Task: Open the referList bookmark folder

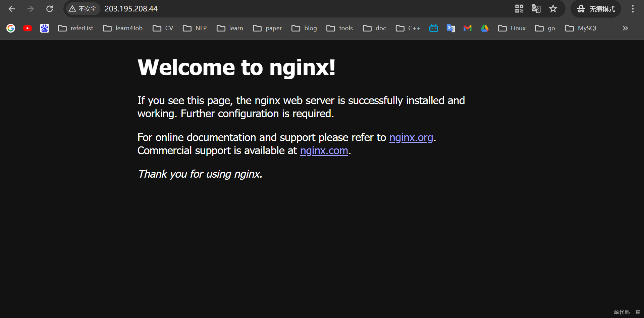Action: (x=75, y=28)
